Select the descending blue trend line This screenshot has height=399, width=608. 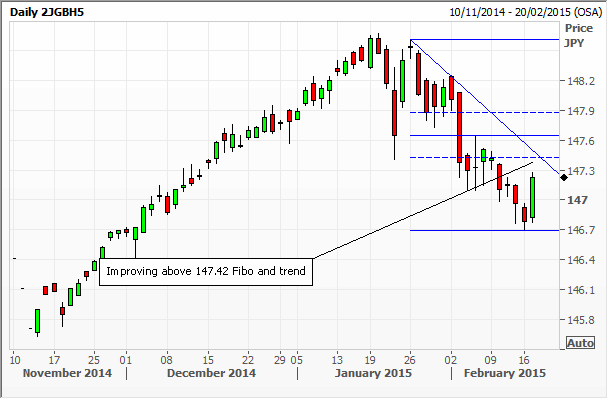click(x=485, y=107)
